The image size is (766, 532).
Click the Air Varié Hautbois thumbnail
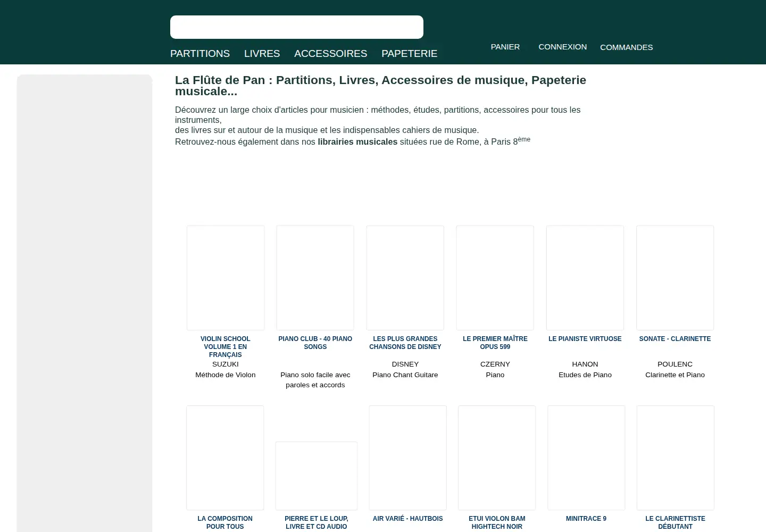click(x=408, y=458)
